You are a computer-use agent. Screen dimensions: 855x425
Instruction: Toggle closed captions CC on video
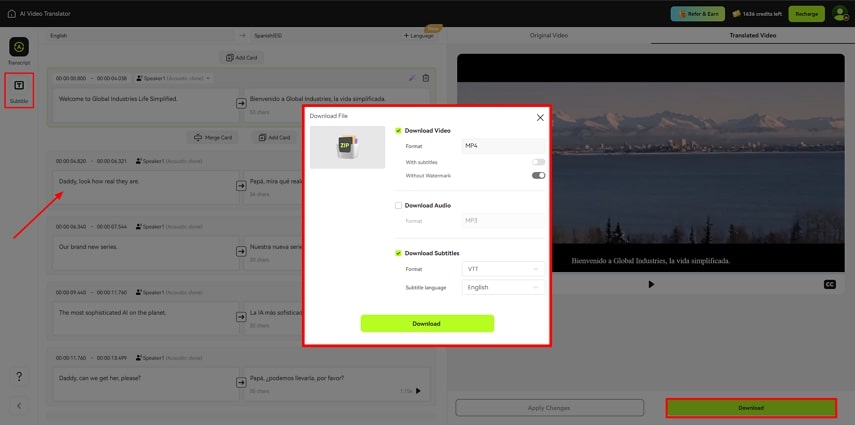click(x=829, y=284)
